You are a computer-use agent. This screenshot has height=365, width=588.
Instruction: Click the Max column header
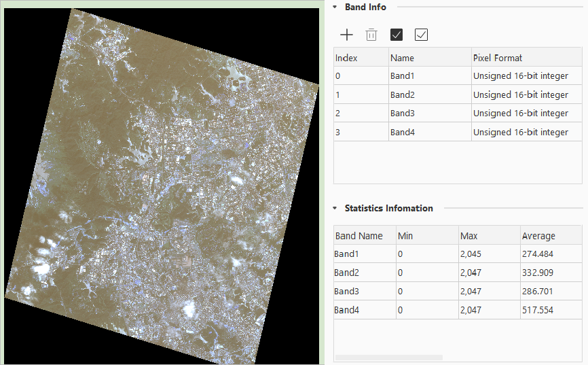489,236
